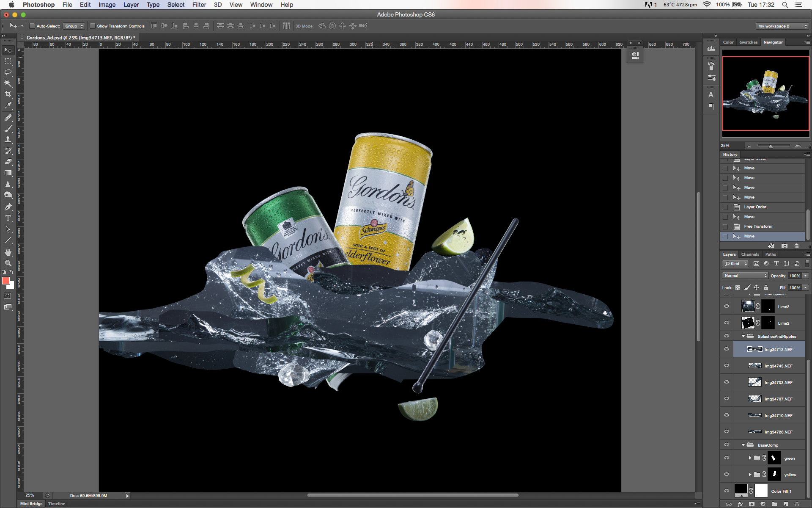Enable the Auto-Select checkbox

(32, 26)
